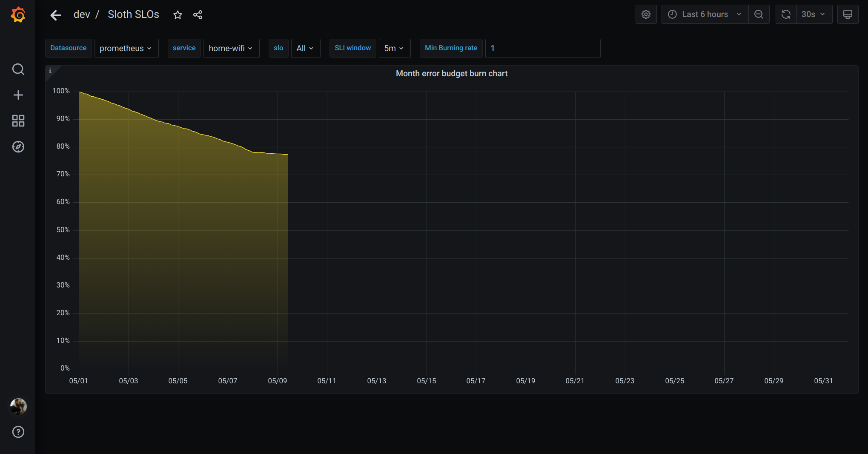The image size is (868, 454).
Task: Click the Sloth SLOs dashboard title
Action: (x=133, y=14)
